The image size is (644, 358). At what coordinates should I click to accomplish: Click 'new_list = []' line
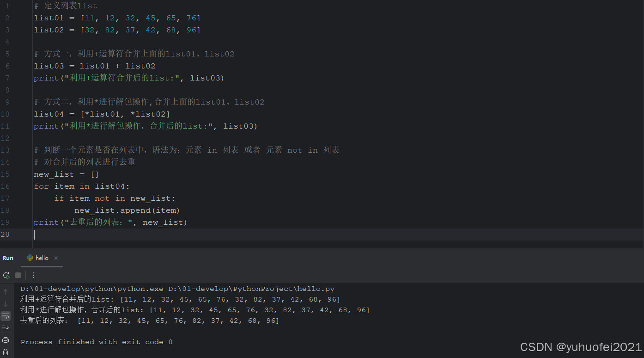(x=67, y=174)
